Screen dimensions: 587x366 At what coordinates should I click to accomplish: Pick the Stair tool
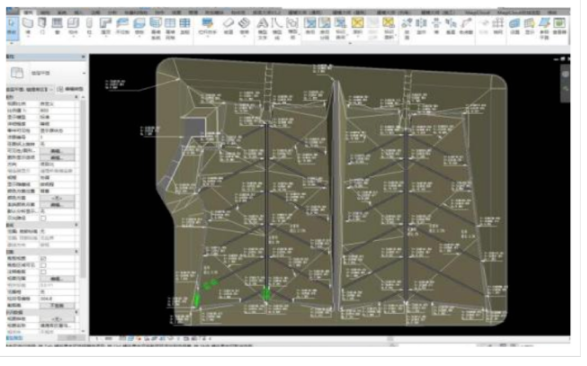(244, 26)
